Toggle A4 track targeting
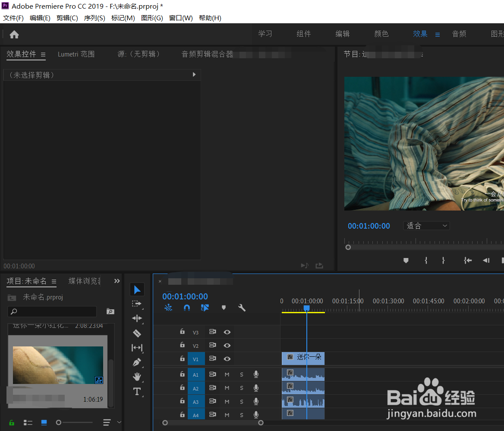The width and height of the screenshot is (504, 431). coord(196,415)
